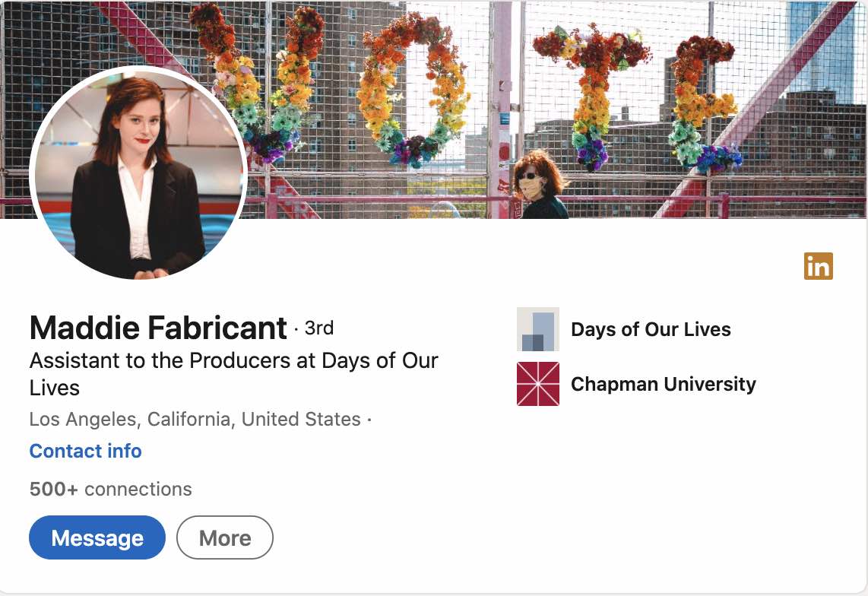Screen dimensions: 868x596
Task: Click the Chapman University school name
Action: pyautogui.click(x=664, y=384)
